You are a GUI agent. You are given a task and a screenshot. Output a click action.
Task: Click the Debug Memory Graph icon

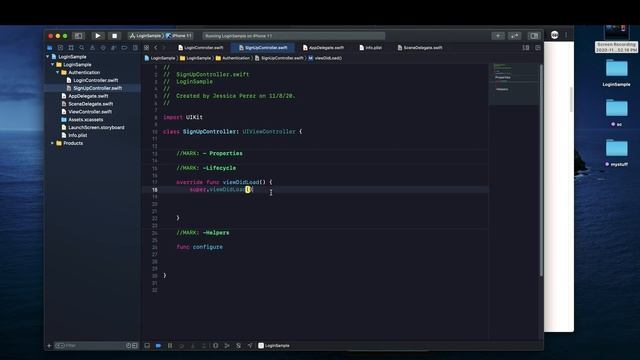coord(227,346)
